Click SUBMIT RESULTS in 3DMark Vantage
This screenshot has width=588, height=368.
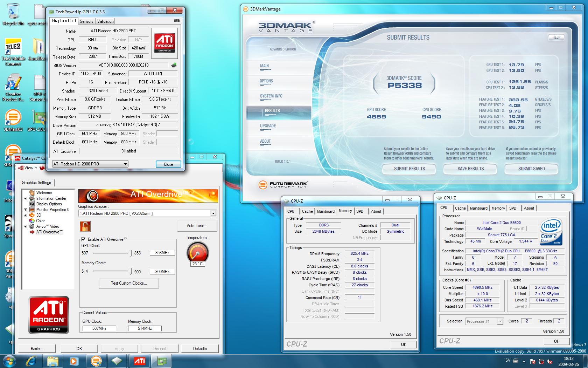click(x=409, y=169)
